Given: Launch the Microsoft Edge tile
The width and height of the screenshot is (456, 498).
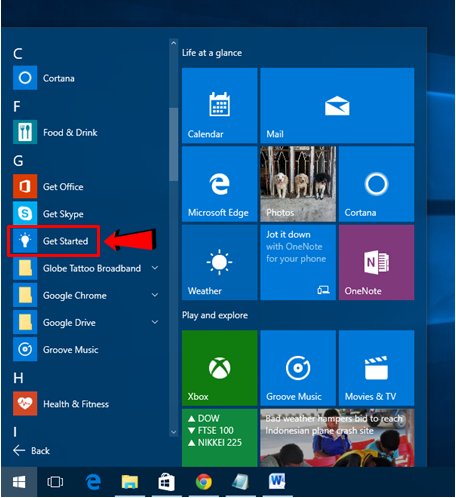Looking at the screenshot, I should [220, 184].
